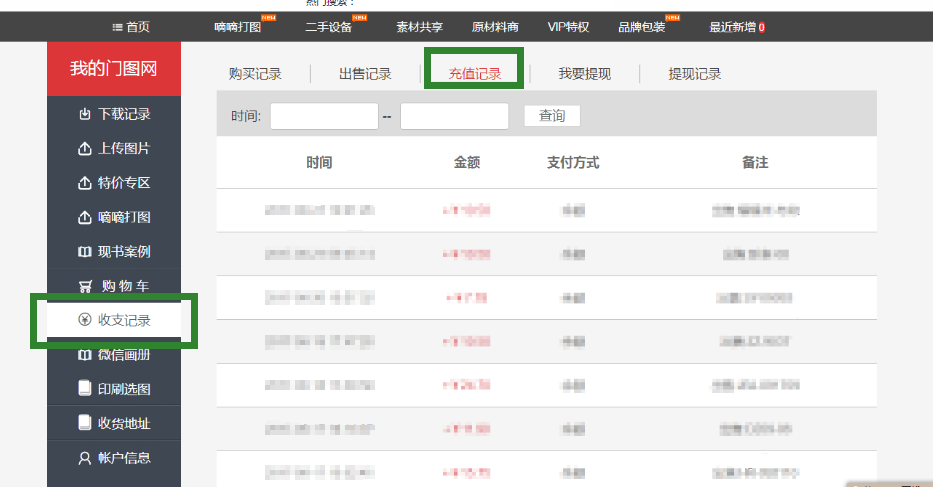Click the user icon beside 帐户信息

85,458
